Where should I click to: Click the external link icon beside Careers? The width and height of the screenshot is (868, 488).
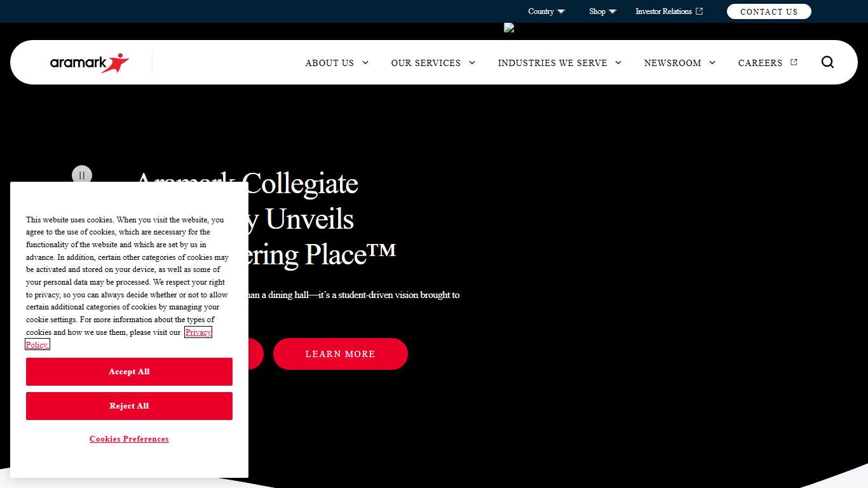[x=794, y=62]
